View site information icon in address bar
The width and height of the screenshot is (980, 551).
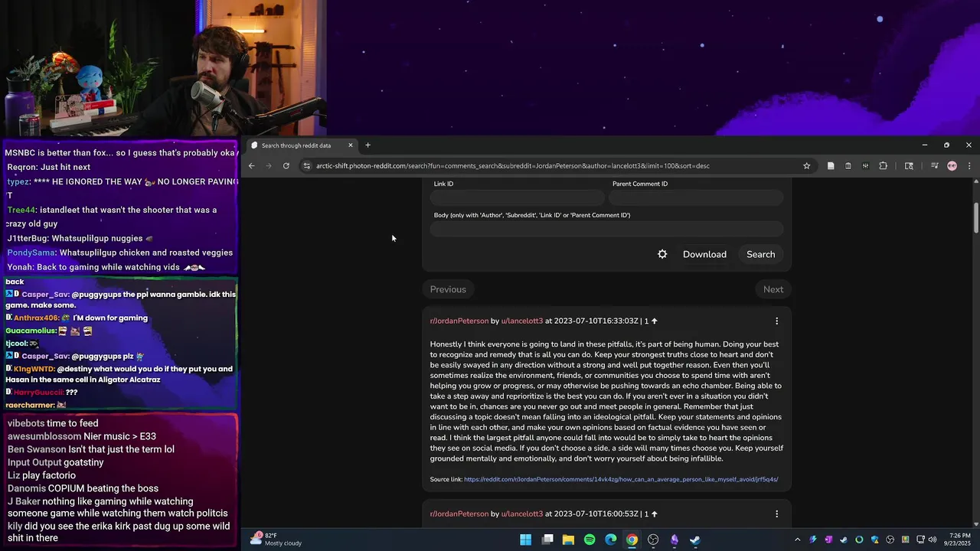point(307,166)
